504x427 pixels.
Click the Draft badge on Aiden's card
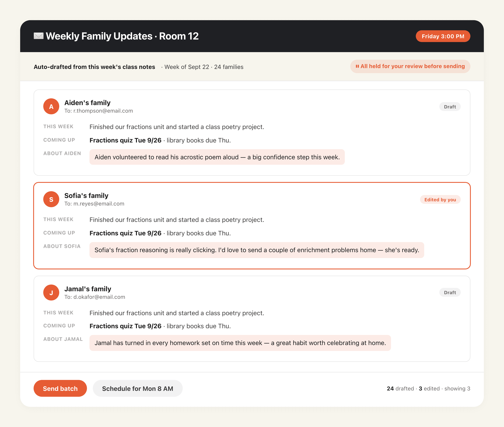click(450, 107)
